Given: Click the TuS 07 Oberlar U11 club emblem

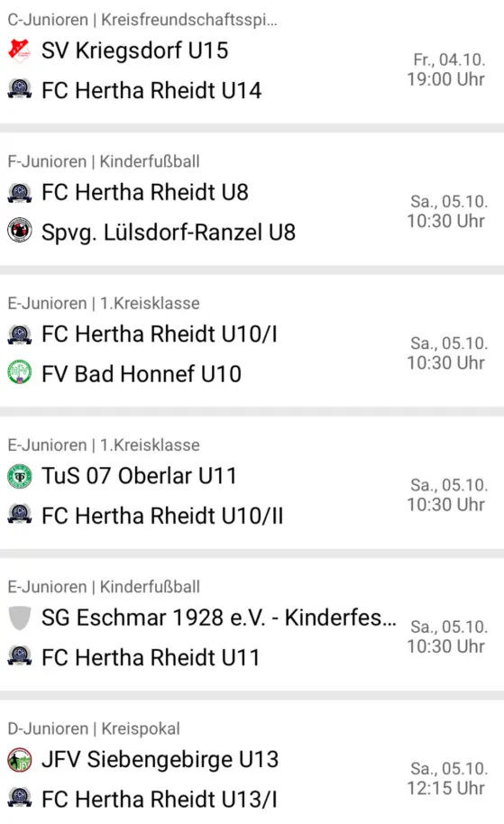Looking at the screenshot, I should [20, 476].
